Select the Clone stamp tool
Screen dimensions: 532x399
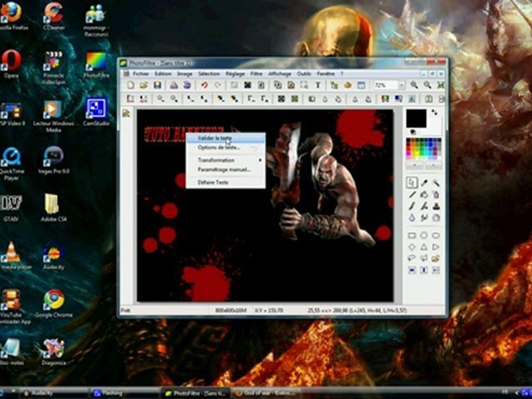click(436, 206)
